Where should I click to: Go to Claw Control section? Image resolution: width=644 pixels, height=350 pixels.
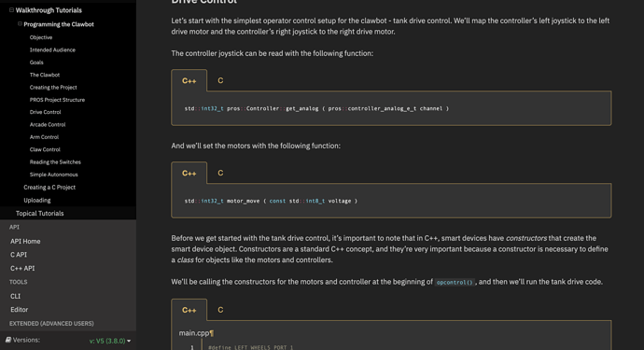45,149
